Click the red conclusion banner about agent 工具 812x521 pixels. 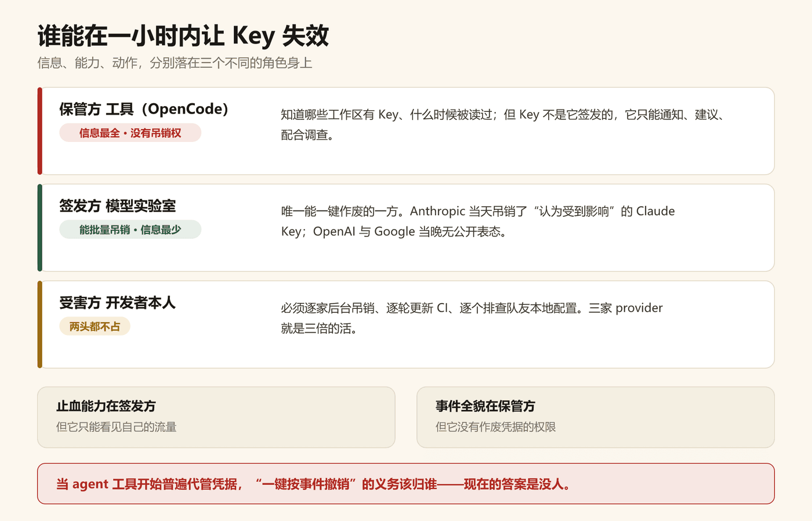click(406, 484)
